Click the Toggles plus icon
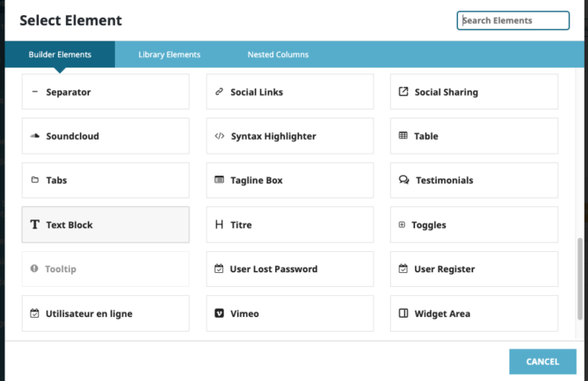The image size is (588, 381). click(x=402, y=225)
